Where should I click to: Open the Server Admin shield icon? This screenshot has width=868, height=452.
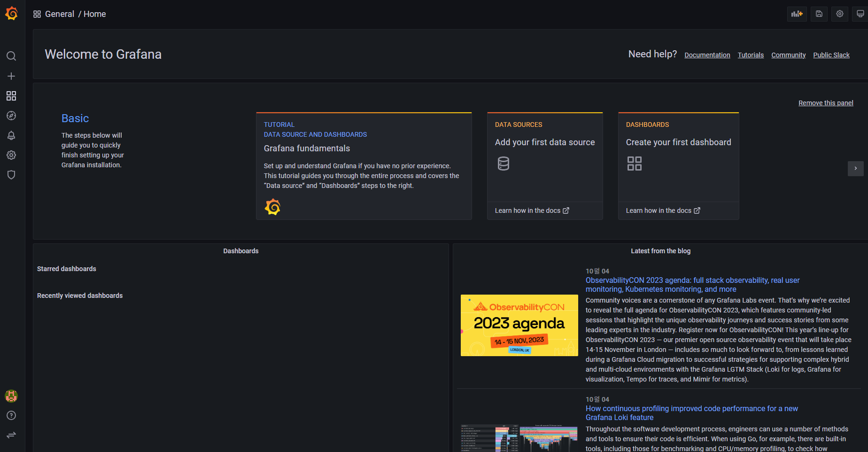coord(11,175)
